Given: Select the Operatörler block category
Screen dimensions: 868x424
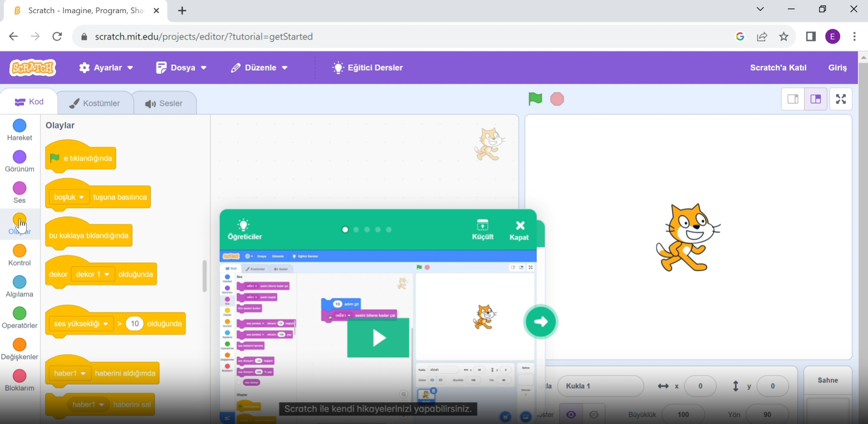Looking at the screenshot, I should [x=20, y=318].
